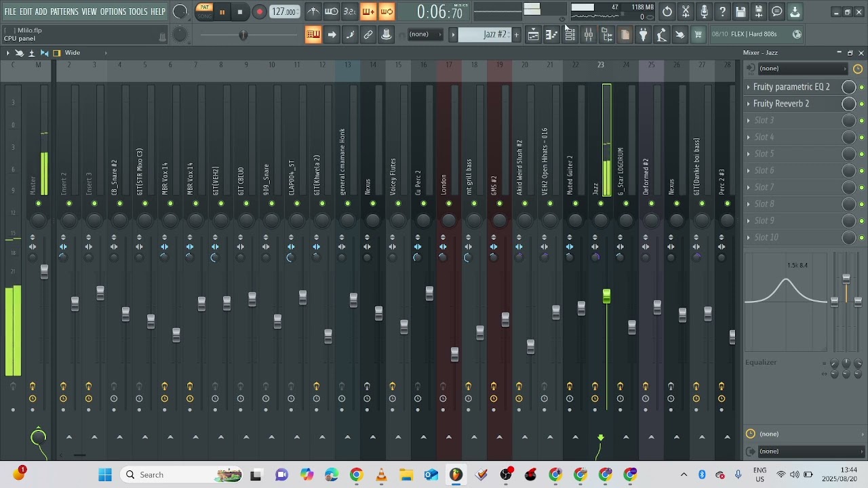868x488 pixels.
Task: Pause playback with the pause button
Action: pyautogui.click(x=222, y=12)
